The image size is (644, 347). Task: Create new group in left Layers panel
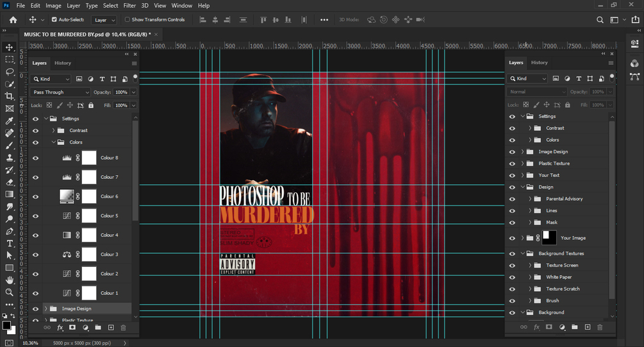click(x=98, y=328)
